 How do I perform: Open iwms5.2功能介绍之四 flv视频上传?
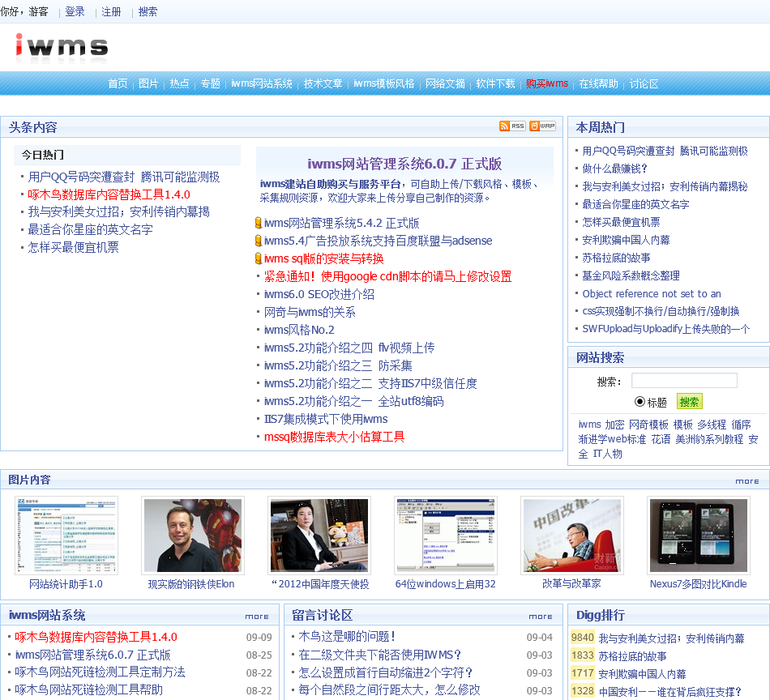[349, 348]
